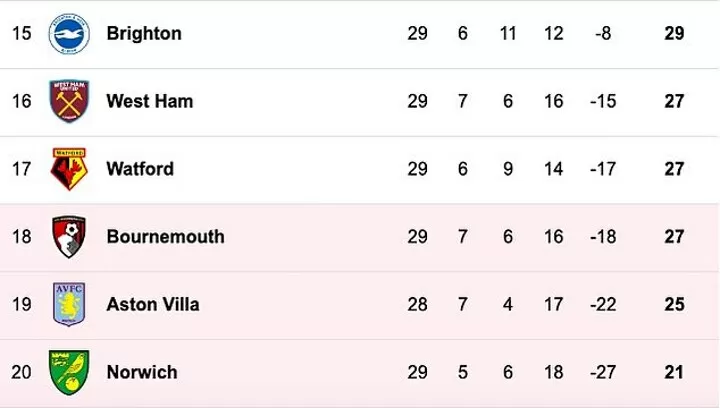Click Norwich's 21 points total
The height and width of the screenshot is (408, 720).
click(x=674, y=372)
